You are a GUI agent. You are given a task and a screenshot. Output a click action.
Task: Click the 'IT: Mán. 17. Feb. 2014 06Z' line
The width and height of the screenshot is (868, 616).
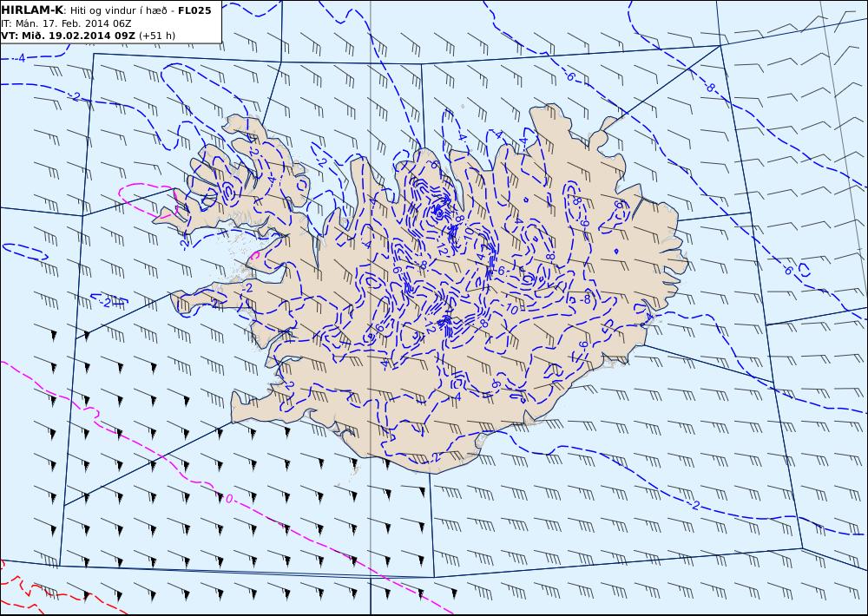(67, 23)
